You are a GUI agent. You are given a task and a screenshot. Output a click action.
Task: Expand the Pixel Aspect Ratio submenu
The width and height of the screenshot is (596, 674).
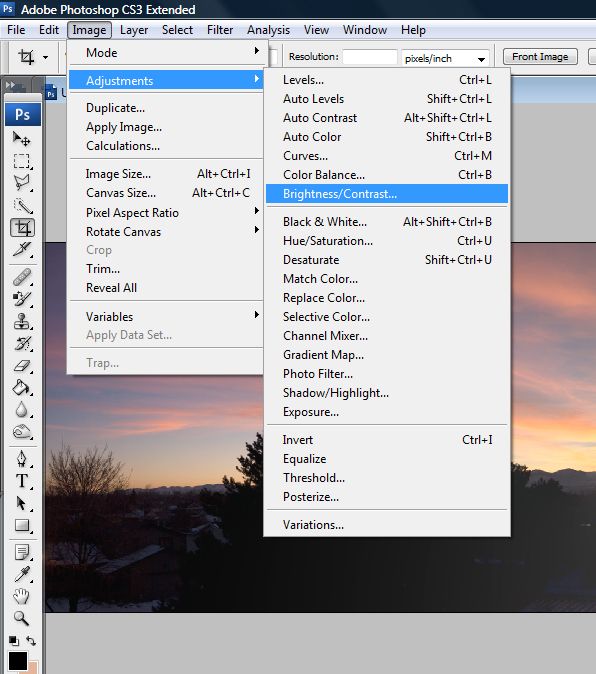pyautogui.click(x=166, y=212)
